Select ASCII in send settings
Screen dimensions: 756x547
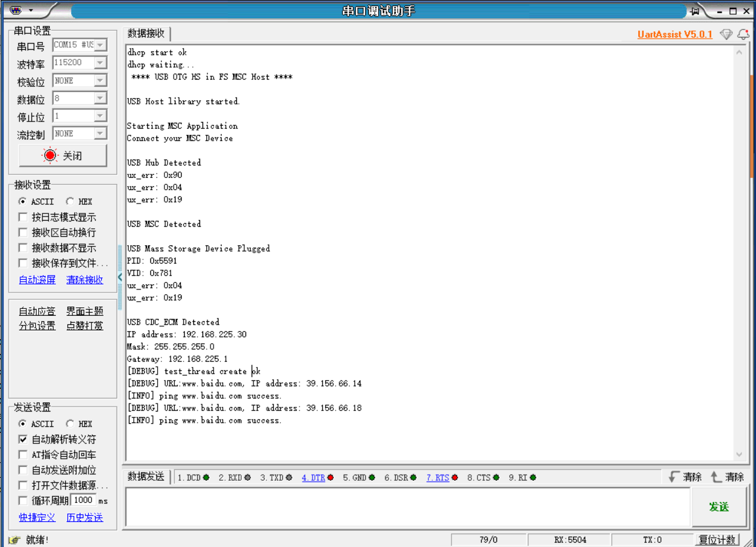click(x=23, y=424)
